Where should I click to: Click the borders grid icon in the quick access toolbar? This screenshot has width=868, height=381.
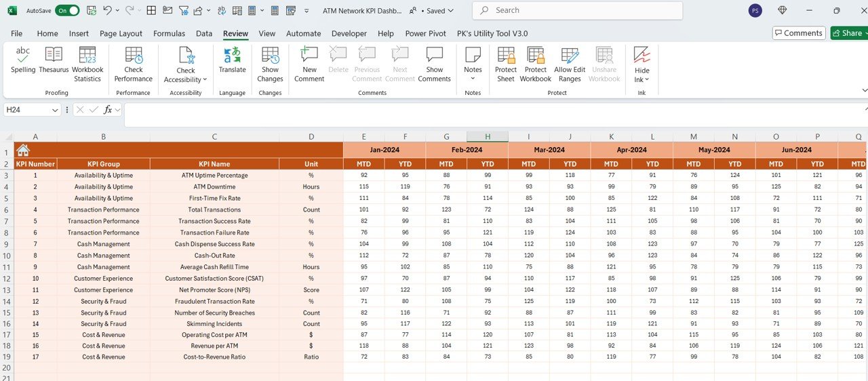click(x=151, y=11)
